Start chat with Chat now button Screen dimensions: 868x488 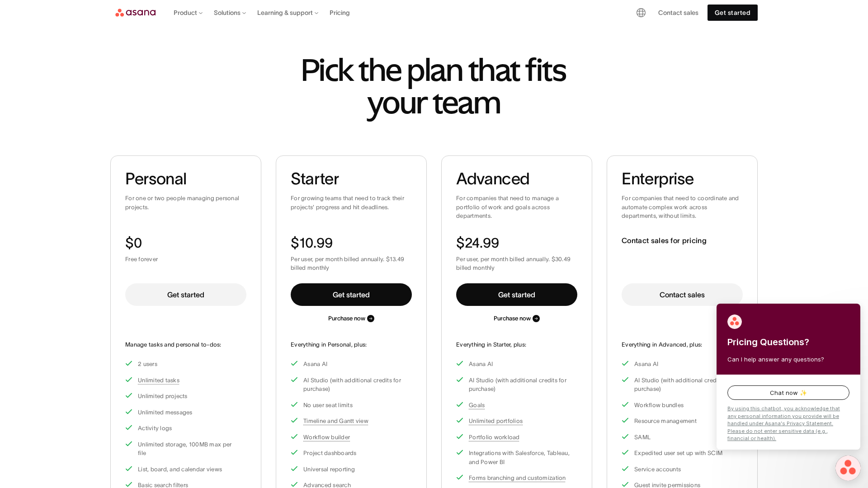pos(788,393)
